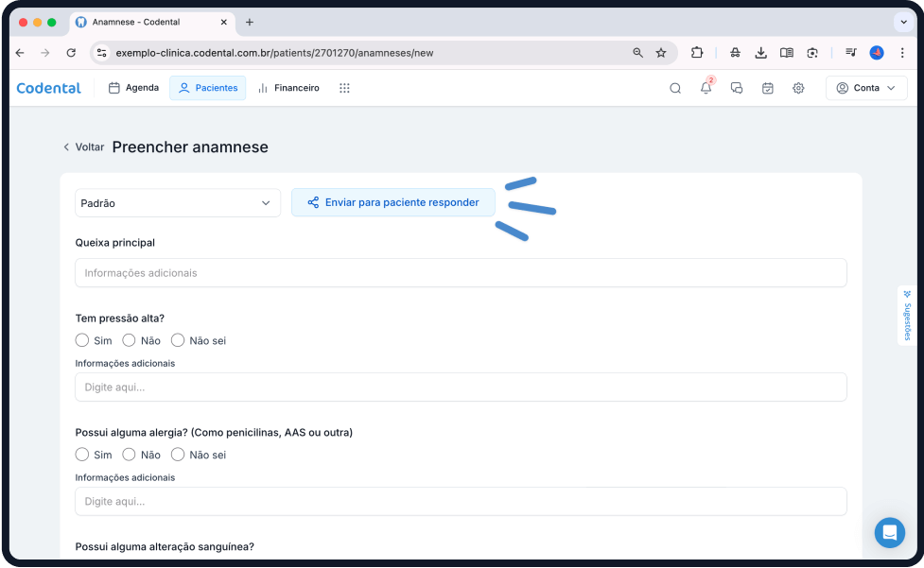Click the Voltar back link
924x568 pixels.
(x=83, y=147)
